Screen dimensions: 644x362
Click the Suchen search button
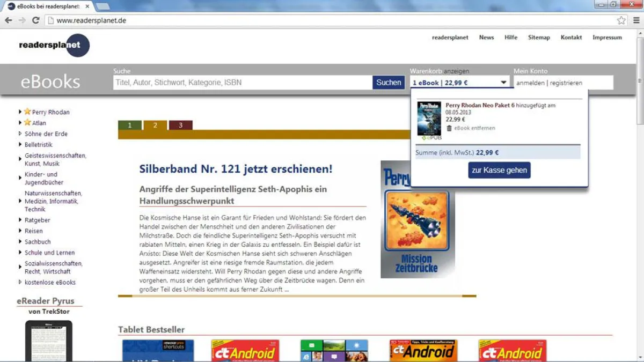pos(388,82)
